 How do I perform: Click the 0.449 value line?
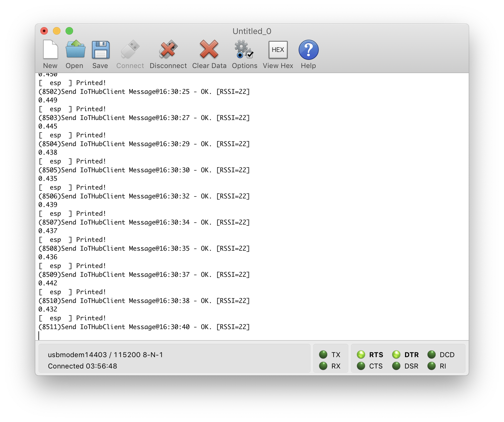point(48,100)
